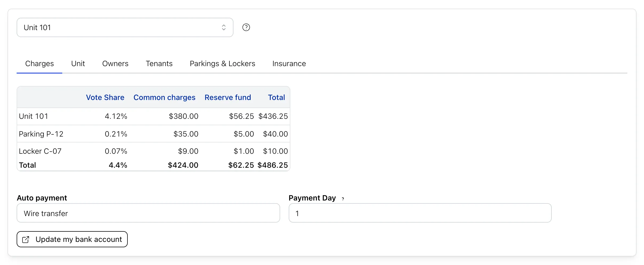Select the Locker C-07 row label
The height and width of the screenshot is (265, 644).
pyautogui.click(x=40, y=151)
